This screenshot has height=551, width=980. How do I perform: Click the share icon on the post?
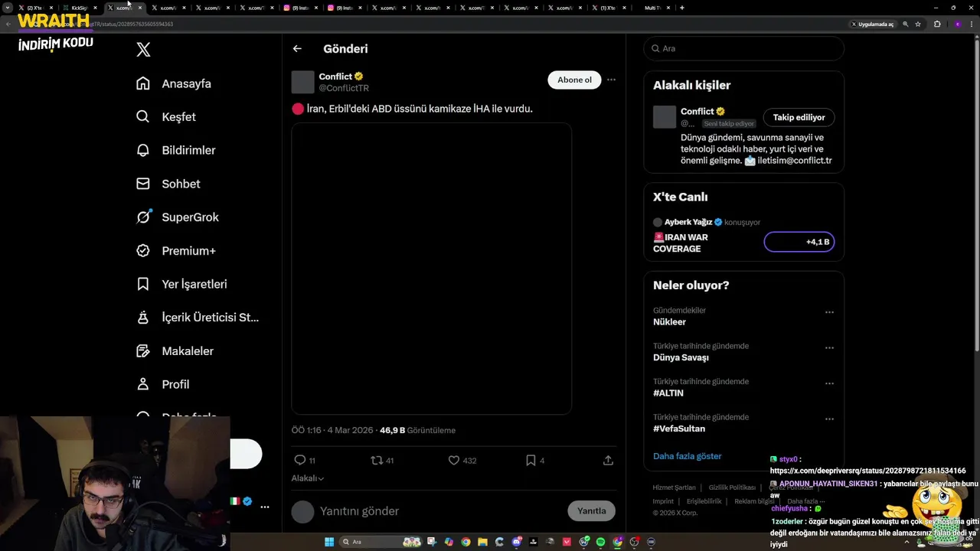tap(608, 460)
